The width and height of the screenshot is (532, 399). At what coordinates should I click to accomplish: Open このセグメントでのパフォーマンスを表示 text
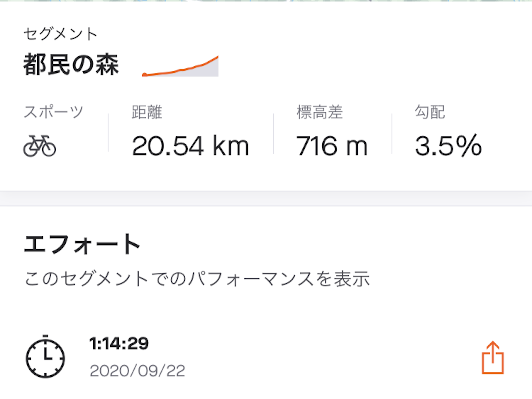tap(197, 279)
